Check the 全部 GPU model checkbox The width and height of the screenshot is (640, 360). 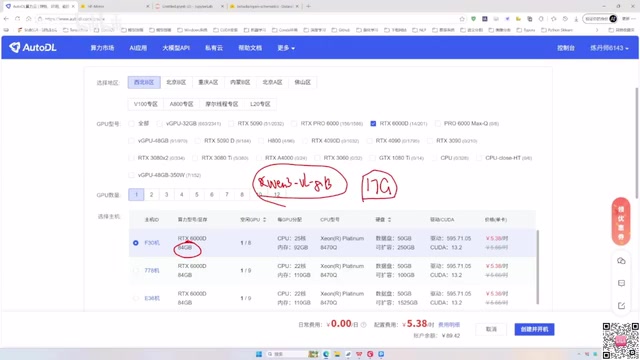click(x=131, y=123)
